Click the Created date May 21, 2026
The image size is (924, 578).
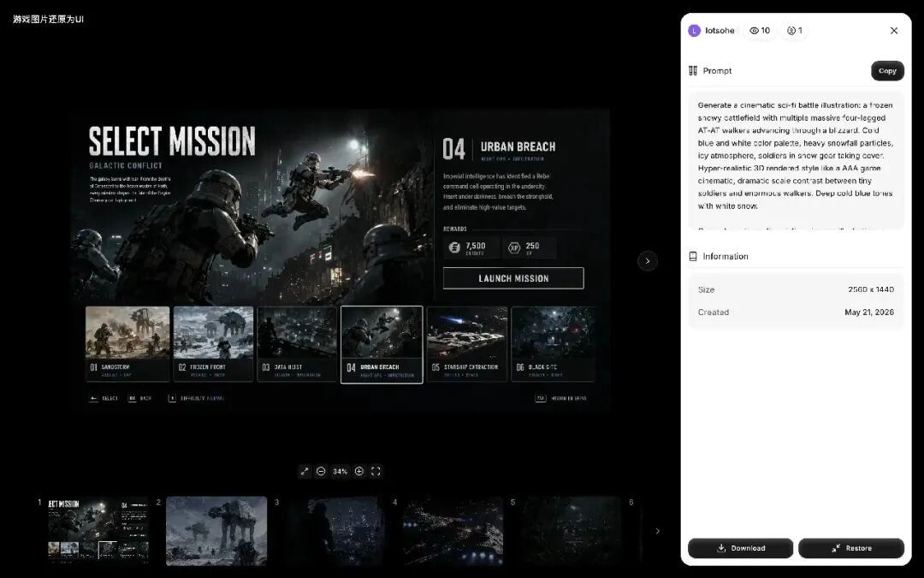(x=869, y=312)
